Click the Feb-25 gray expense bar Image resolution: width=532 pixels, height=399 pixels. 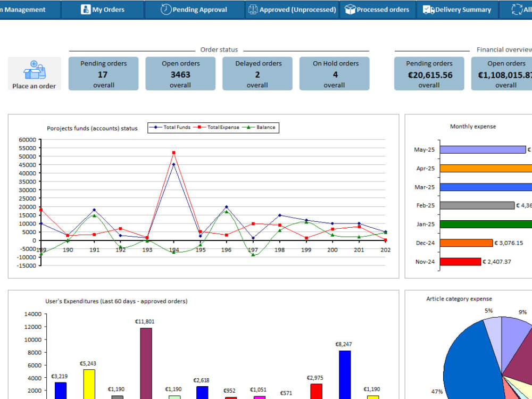(x=477, y=205)
